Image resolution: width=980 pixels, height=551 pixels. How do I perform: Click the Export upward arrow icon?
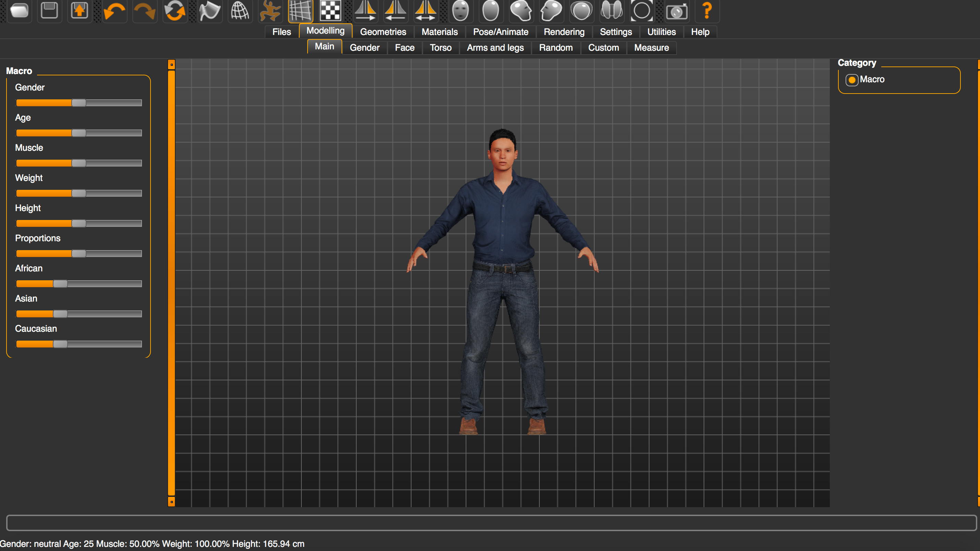click(79, 11)
